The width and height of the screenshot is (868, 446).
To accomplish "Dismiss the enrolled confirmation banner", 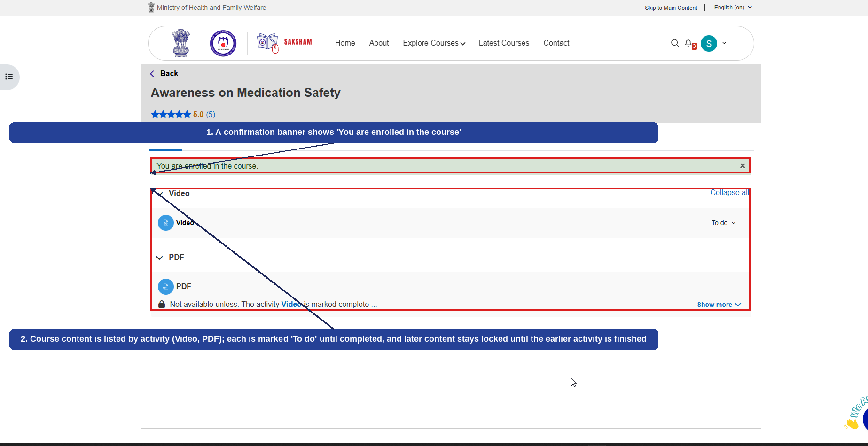I will click(x=743, y=166).
